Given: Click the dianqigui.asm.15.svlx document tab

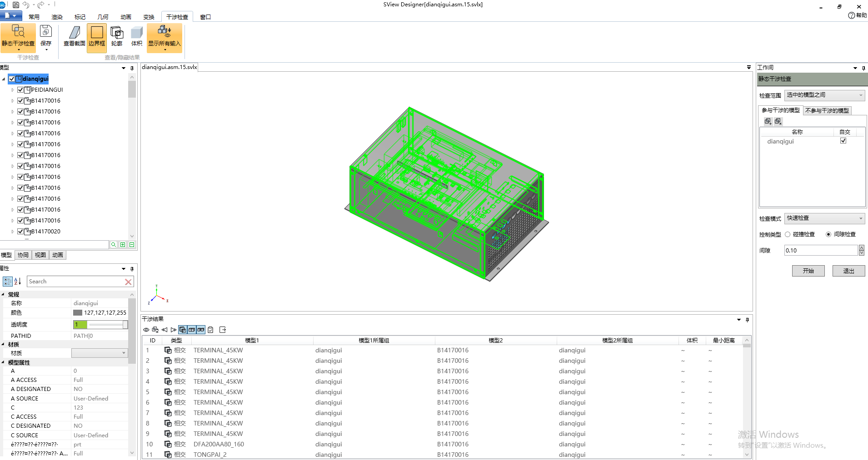Looking at the screenshot, I should [x=170, y=67].
